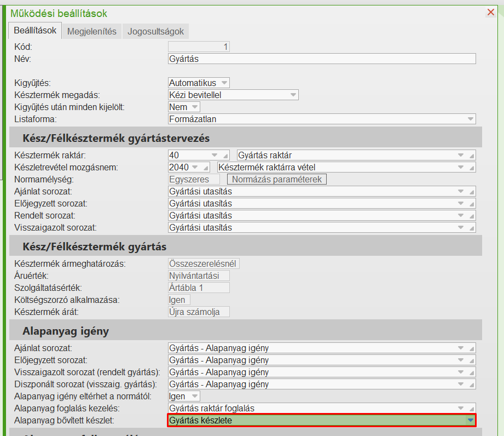Click the Alapanyag igény section header
This screenshot has height=436, width=504.
[246, 330]
